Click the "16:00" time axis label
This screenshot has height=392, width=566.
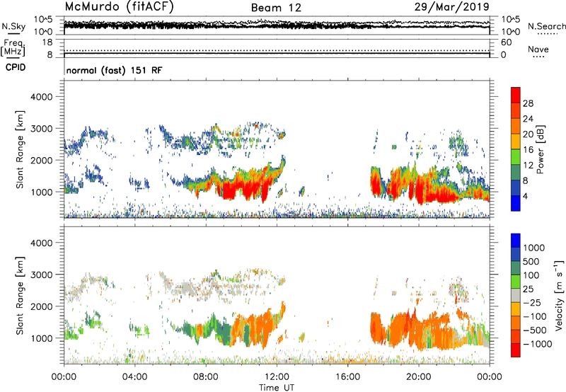point(347,377)
